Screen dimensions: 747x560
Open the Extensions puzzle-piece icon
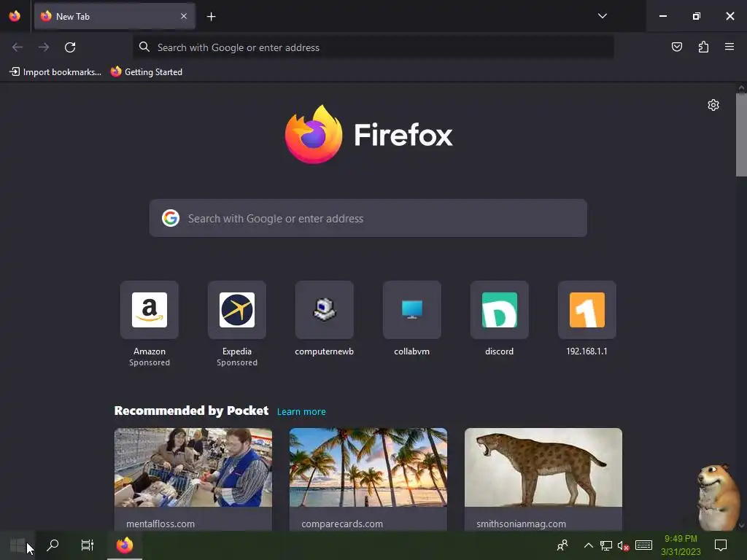tap(703, 47)
